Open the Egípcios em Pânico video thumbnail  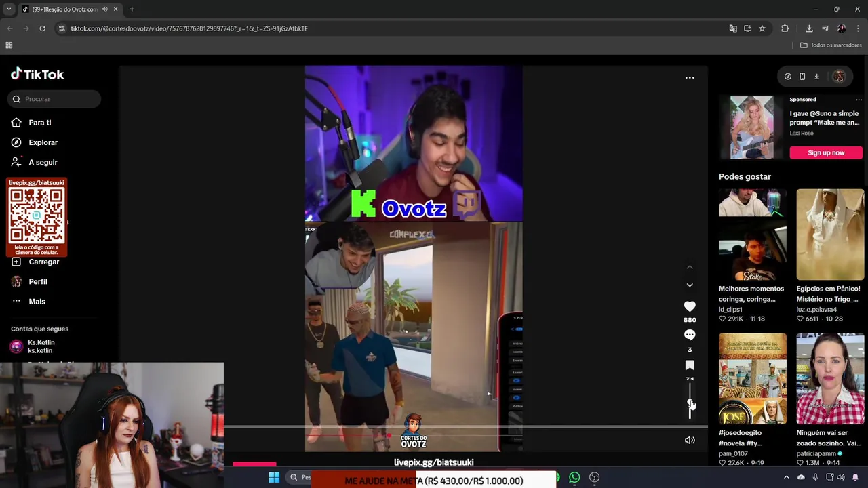click(830, 235)
